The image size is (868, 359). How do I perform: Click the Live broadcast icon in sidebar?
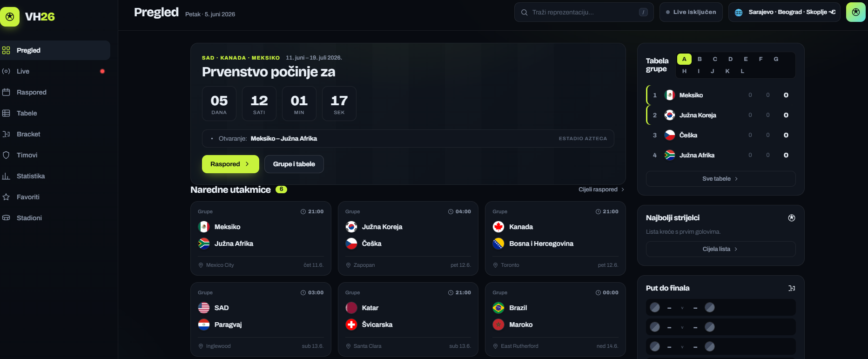click(6, 71)
